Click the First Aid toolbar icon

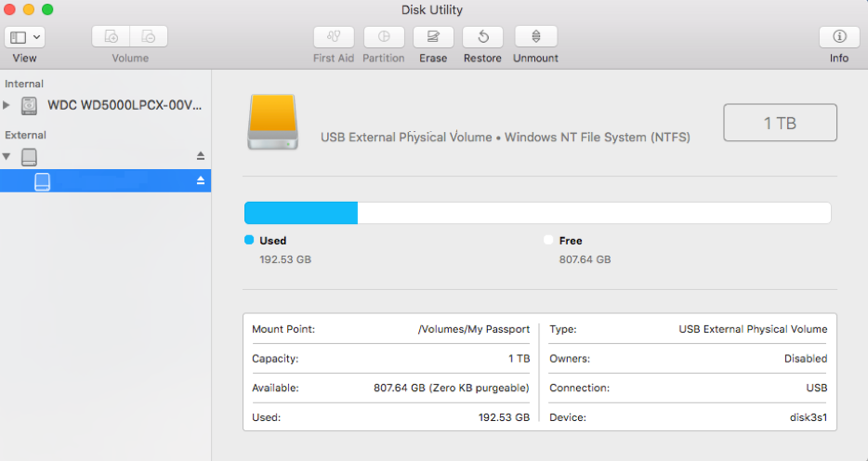coord(334,37)
